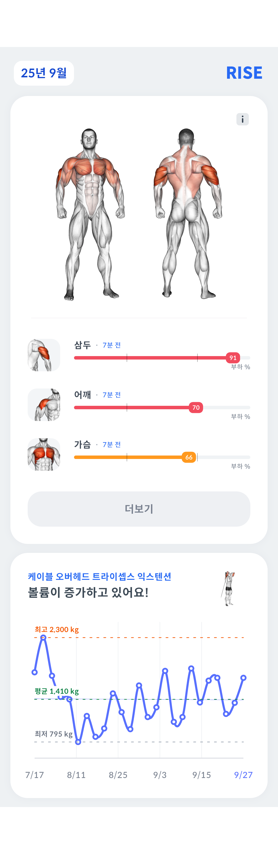The width and height of the screenshot is (278, 868).
Task: Open the 삼두 triceps muscle icon
Action: coord(44,355)
